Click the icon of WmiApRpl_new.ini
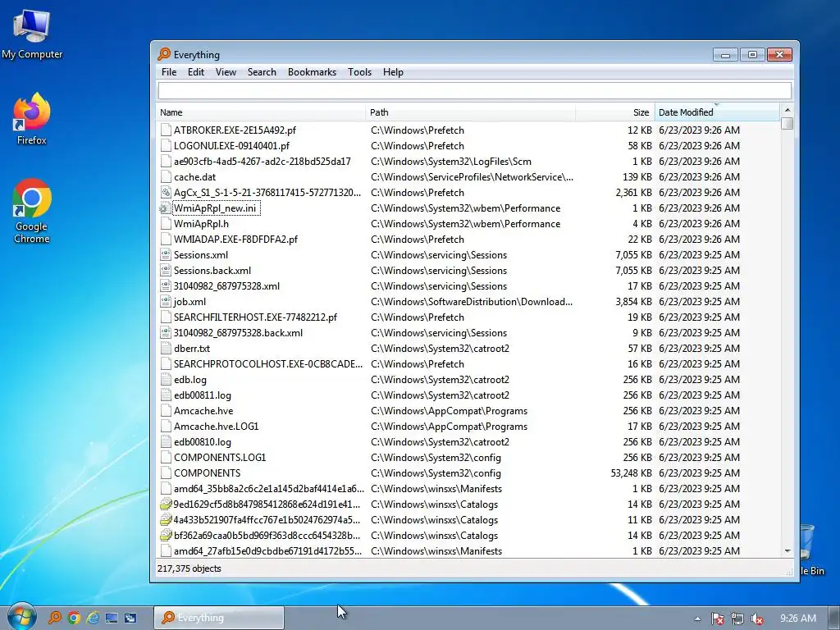This screenshot has width=840, height=630. pyautogui.click(x=164, y=208)
